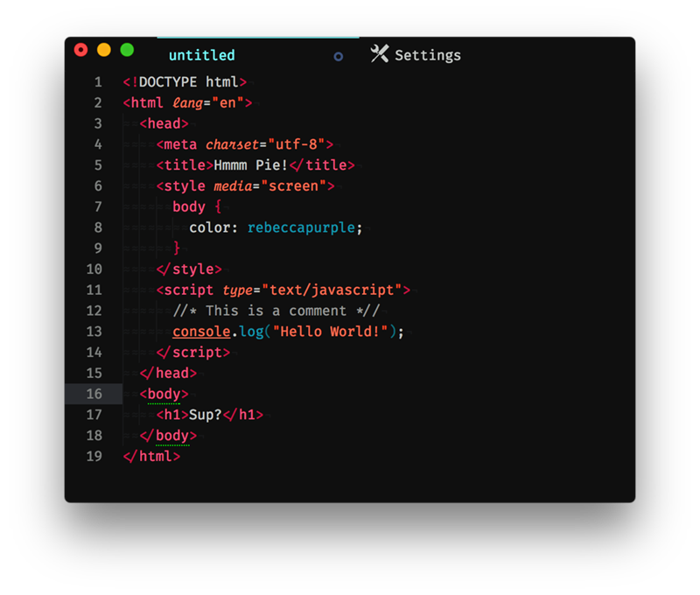
Task: Close the window with red button
Action: pyautogui.click(x=80, y=50)
